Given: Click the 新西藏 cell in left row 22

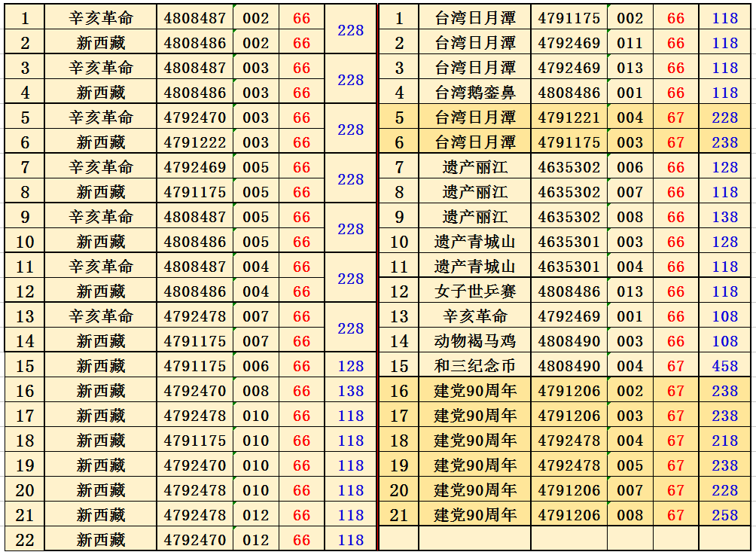Looking at the screenshot, I should point(101,540).
